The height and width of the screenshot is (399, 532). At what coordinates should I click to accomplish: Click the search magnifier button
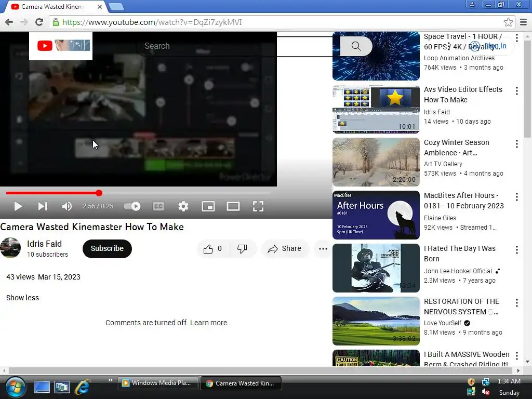pyautogui.click(x=356, y=46)
